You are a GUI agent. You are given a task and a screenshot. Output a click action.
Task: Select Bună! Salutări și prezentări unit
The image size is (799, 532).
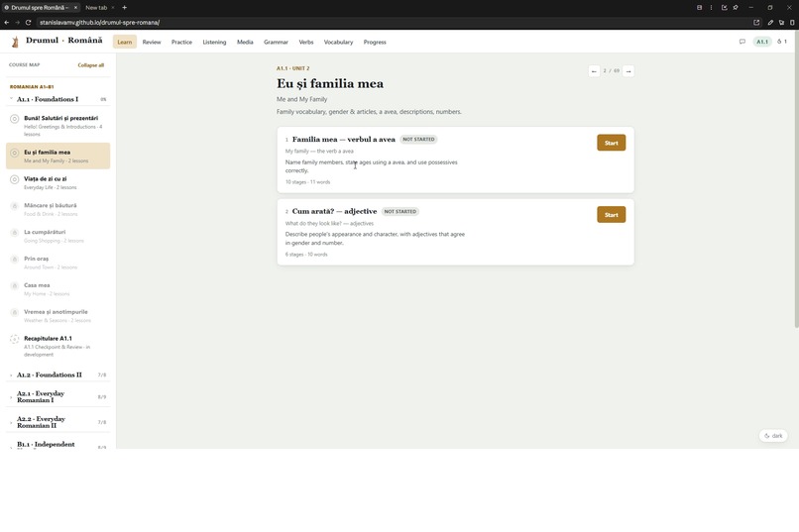tap(58, 126)
